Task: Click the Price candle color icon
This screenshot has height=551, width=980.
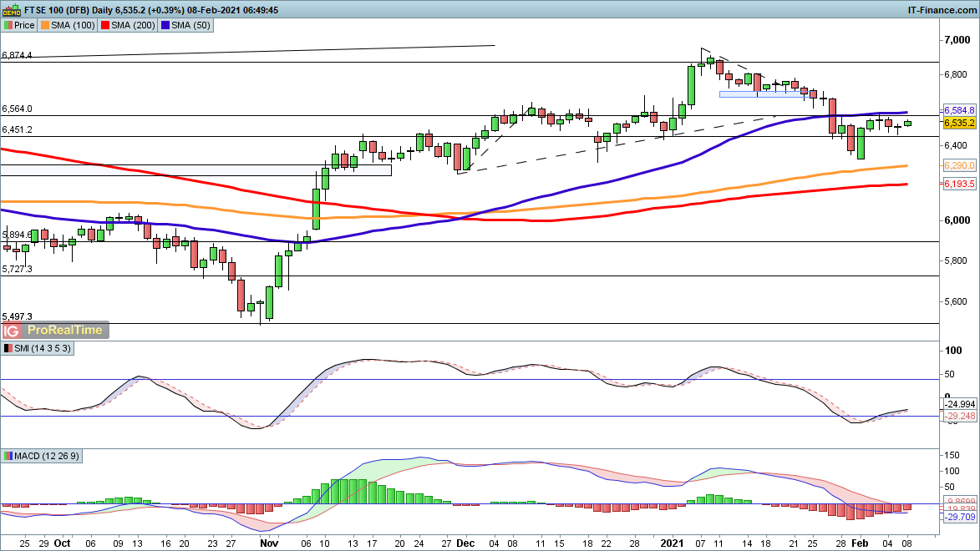Action: pyautogui.click(x=8, y=25)
